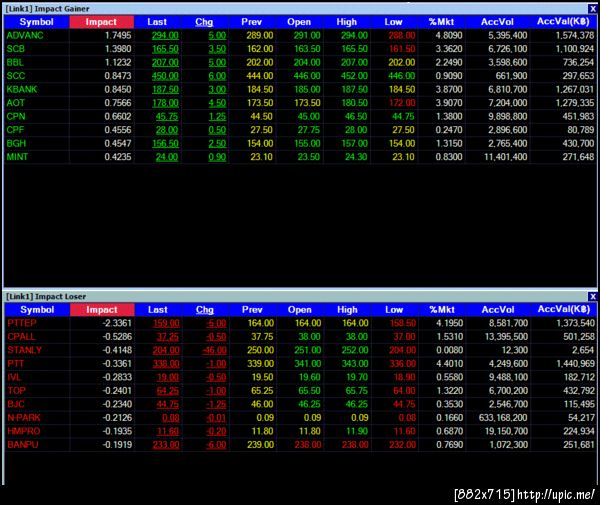Open SCC last price 450.00
Screen dimensions: 600x505
(x=165, y=76)
